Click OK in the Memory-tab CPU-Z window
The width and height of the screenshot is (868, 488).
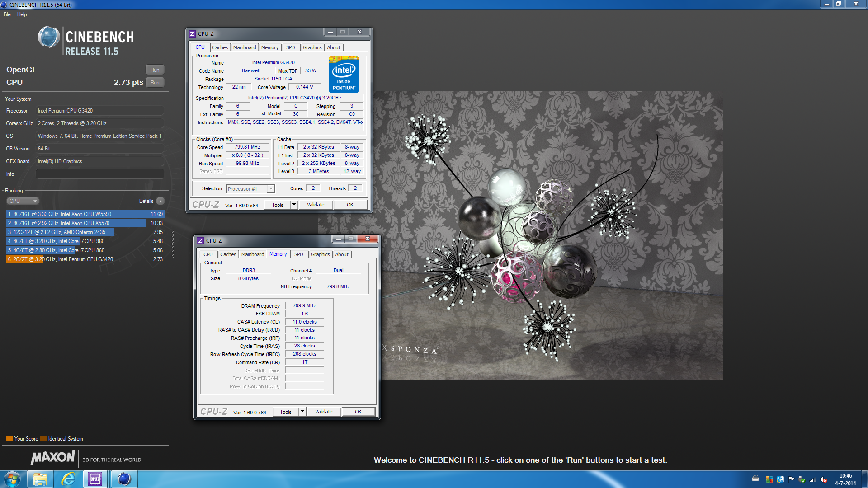pos(359,412)
